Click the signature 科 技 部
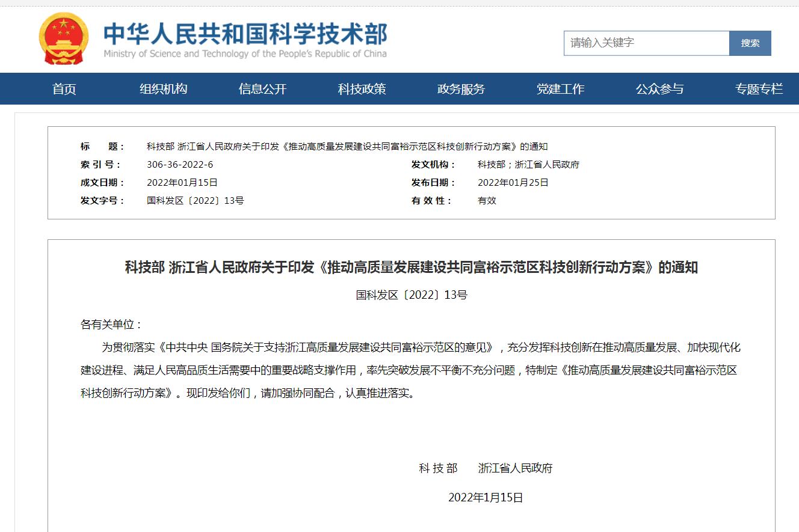Viewport: 799px width, 532px height. (438, 468)
